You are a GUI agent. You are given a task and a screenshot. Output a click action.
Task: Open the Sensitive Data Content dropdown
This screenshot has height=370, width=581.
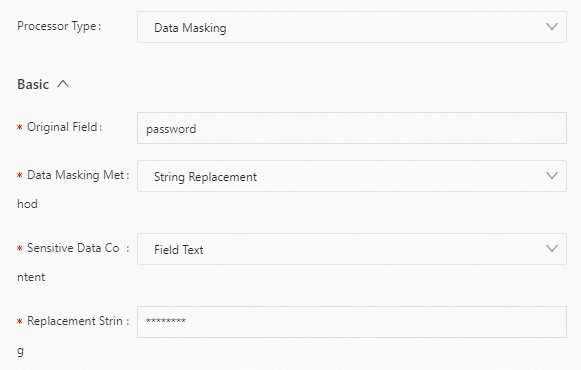(x=352, y=249)
